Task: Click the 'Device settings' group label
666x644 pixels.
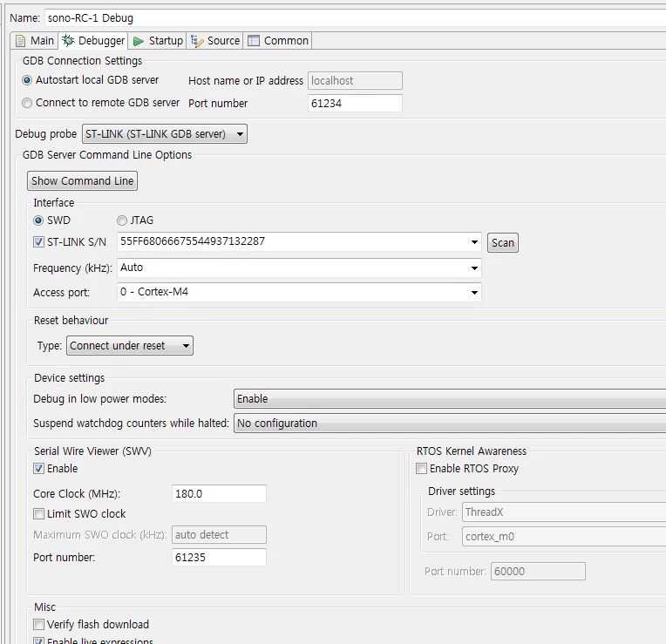Action: [69, 378]
